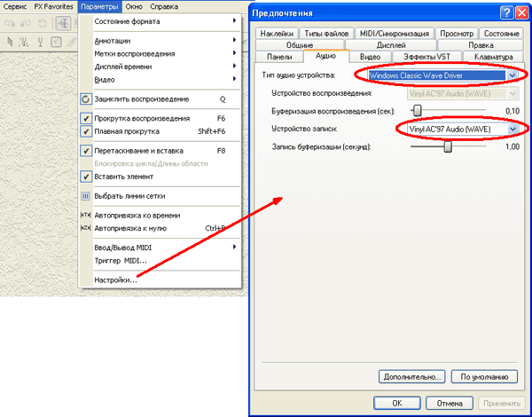Click the grid icon beside Выбрать линии сетки
This screenshot has width=532, height=417.
tap(86, 196)
